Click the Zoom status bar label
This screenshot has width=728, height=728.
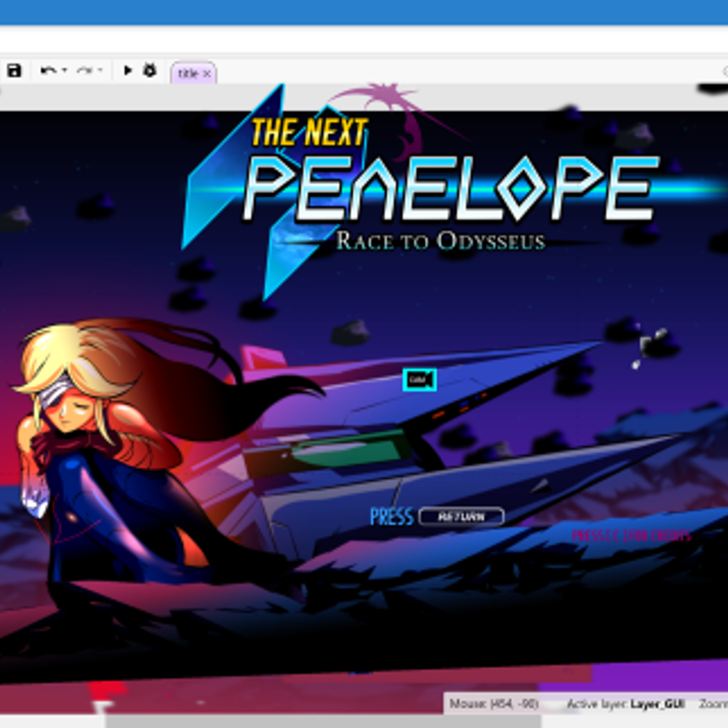tap(713, 704)
